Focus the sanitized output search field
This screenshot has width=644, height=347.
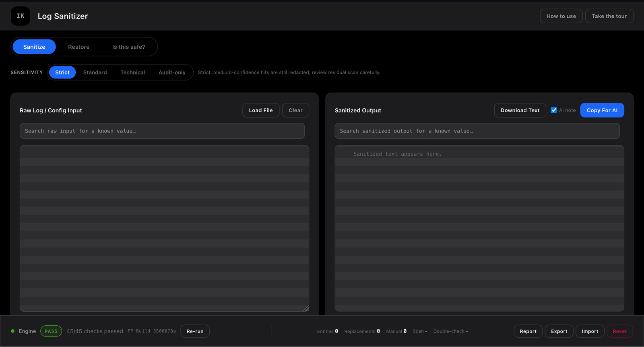click(477, 131)
